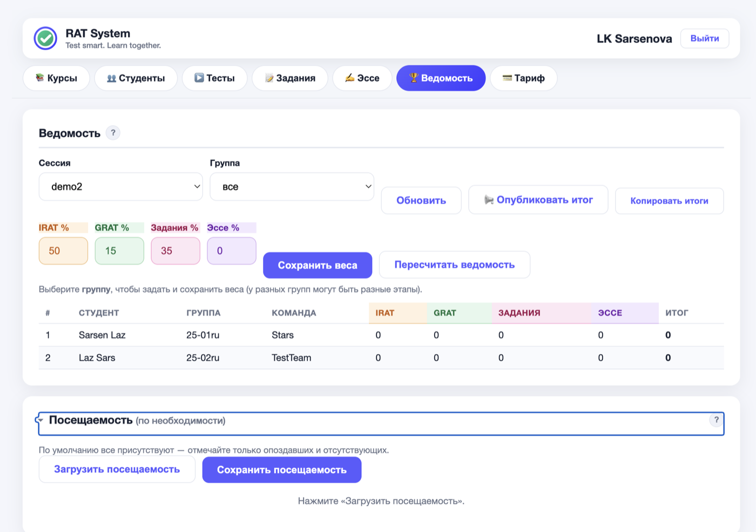
Task: Click the Выйти logout button
Action: 705,38
